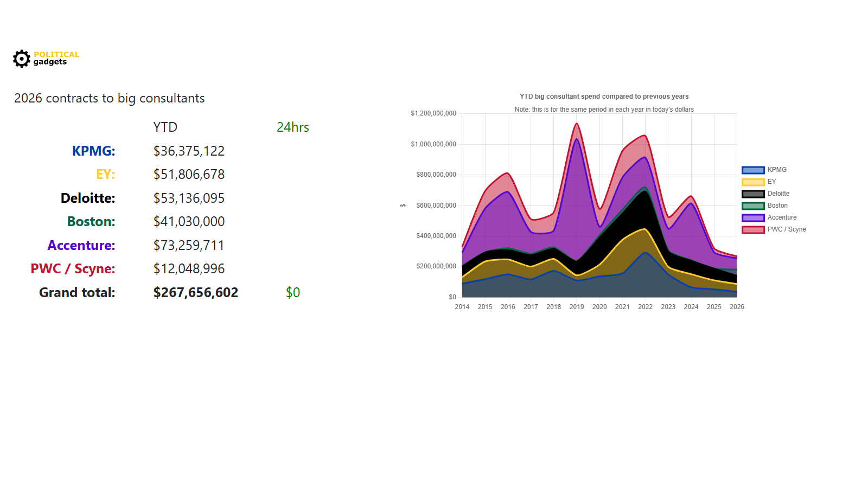The width and height of the screenshot is (868, 488).
Task: Click the Accenture value $73,259,711
Action: 189,245
